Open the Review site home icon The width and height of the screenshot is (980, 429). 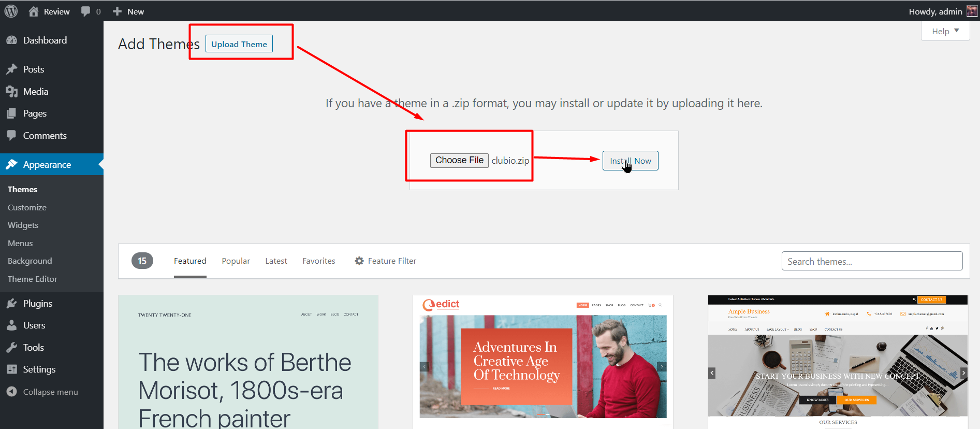click(x=34, y=11)
